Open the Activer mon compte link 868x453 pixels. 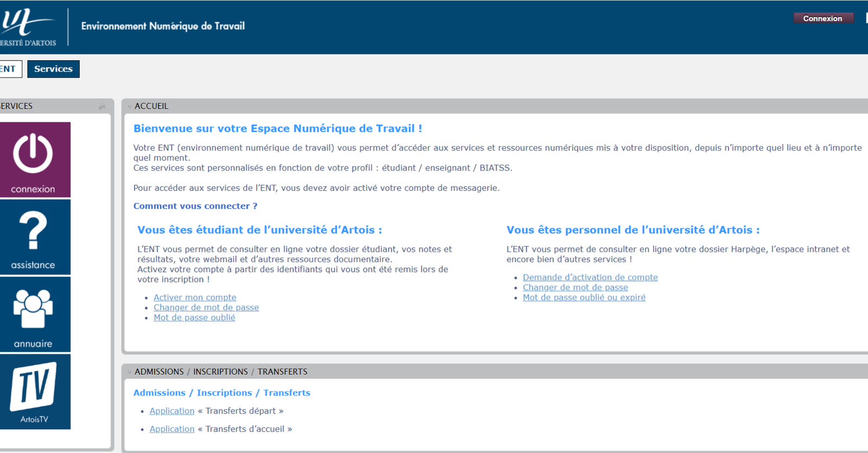coord(195,297)
